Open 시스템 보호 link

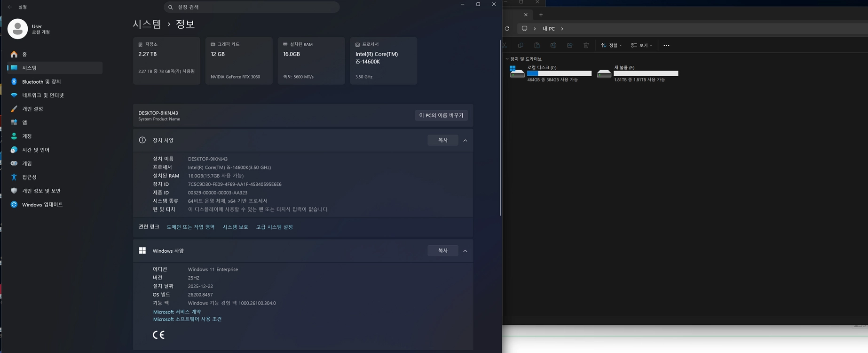pos(235,227)
